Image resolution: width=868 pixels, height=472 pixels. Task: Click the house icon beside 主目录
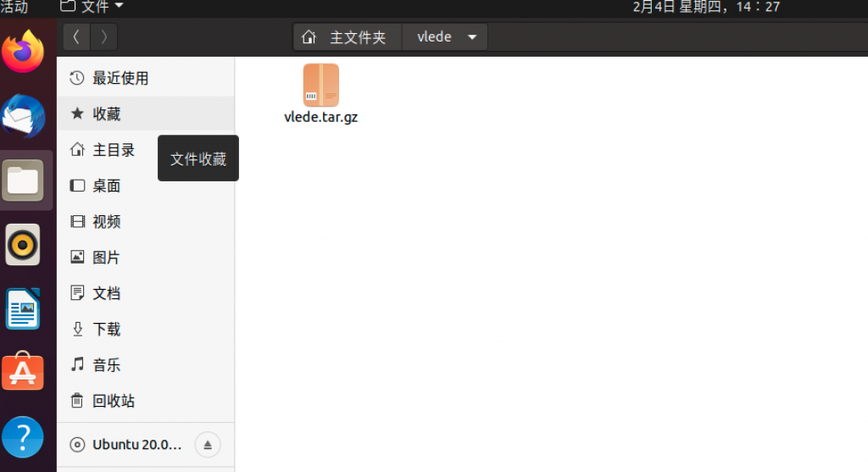pyautogui.click(x=77, y=149)
